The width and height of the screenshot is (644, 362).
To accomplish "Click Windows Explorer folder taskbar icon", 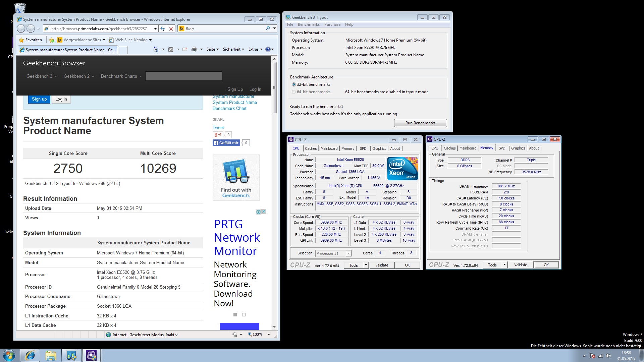I will click(51, 355).
